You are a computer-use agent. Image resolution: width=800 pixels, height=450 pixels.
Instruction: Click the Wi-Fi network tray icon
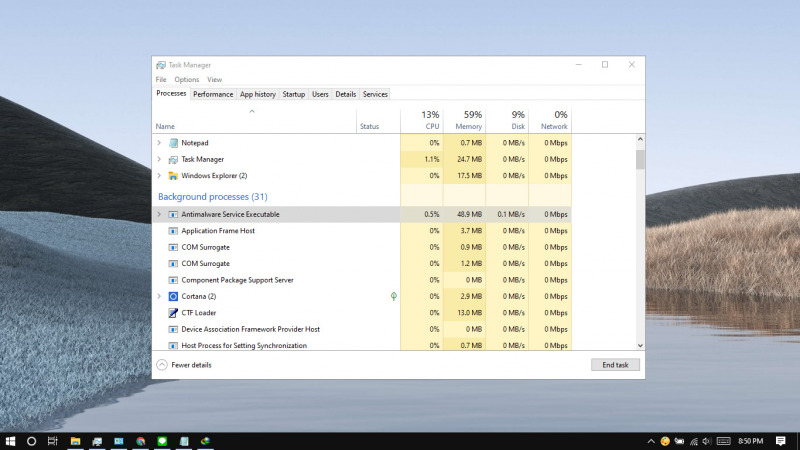click(694, 441)
